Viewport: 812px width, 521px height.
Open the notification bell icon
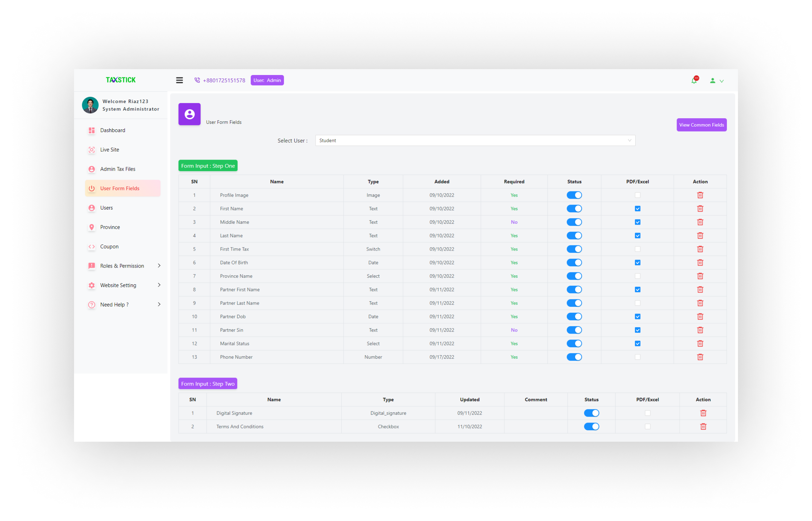tap(694, 81)
